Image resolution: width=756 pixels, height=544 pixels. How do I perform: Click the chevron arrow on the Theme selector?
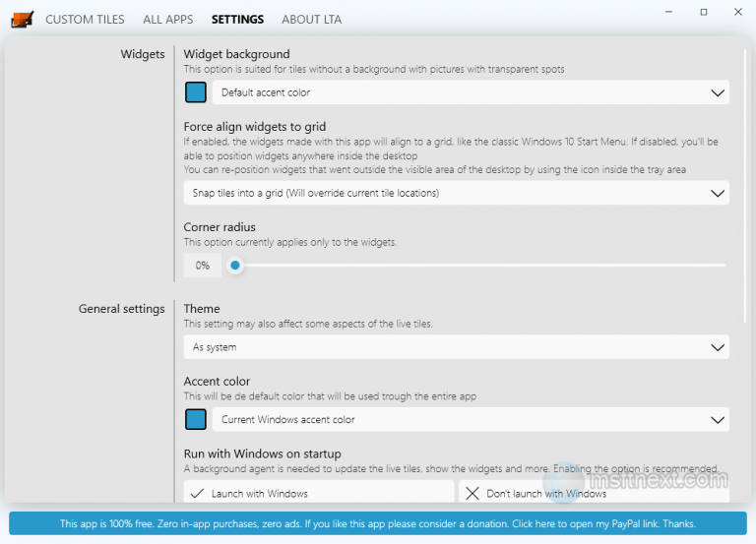click(x=718, y=347)
